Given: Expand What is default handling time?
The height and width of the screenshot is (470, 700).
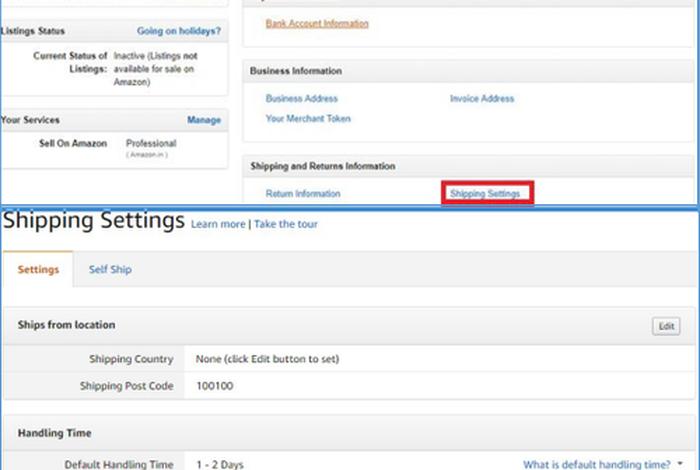Looking at the screenshot, I should click(596, 464).
